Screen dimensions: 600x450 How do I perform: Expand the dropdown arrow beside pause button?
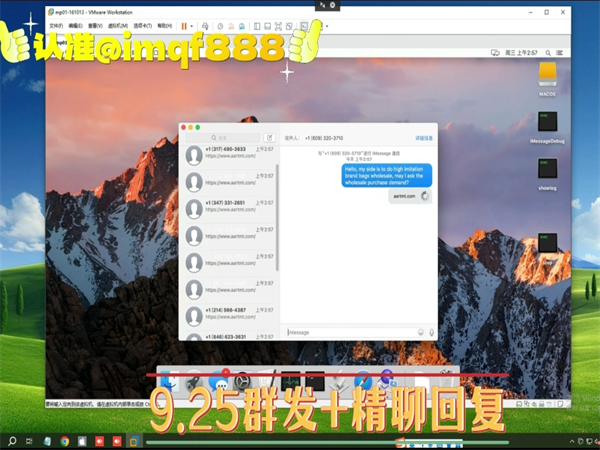tap(194, 25)
